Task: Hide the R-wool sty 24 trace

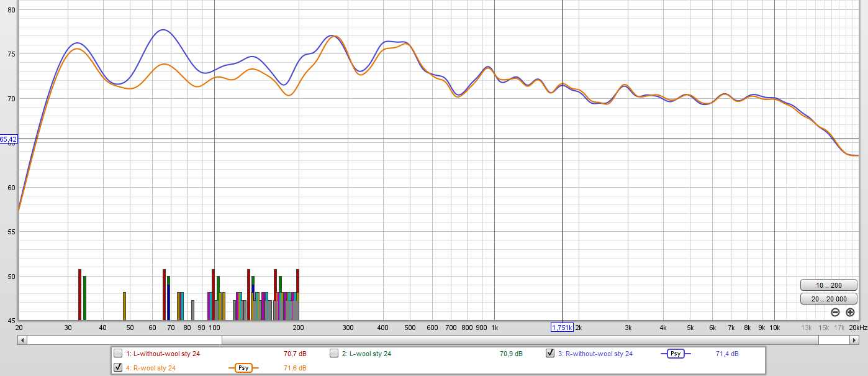Action: [x=118, y=368]
